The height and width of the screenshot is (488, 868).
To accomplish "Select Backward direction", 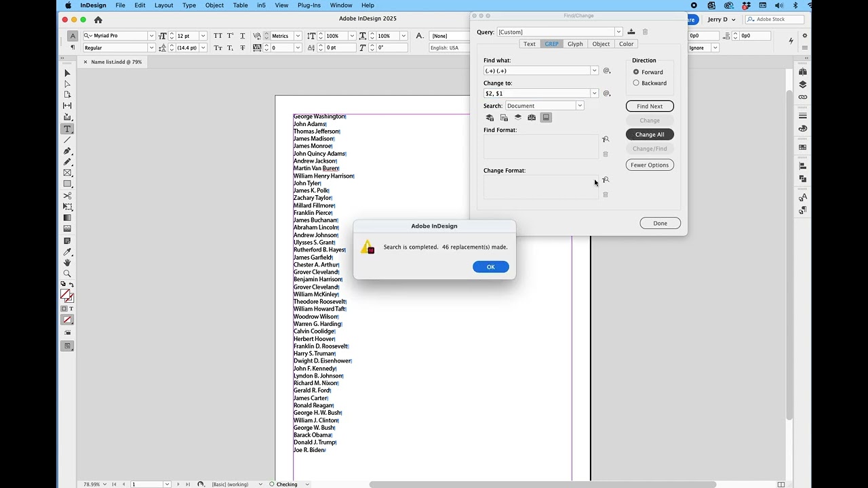I will point(636,83).
